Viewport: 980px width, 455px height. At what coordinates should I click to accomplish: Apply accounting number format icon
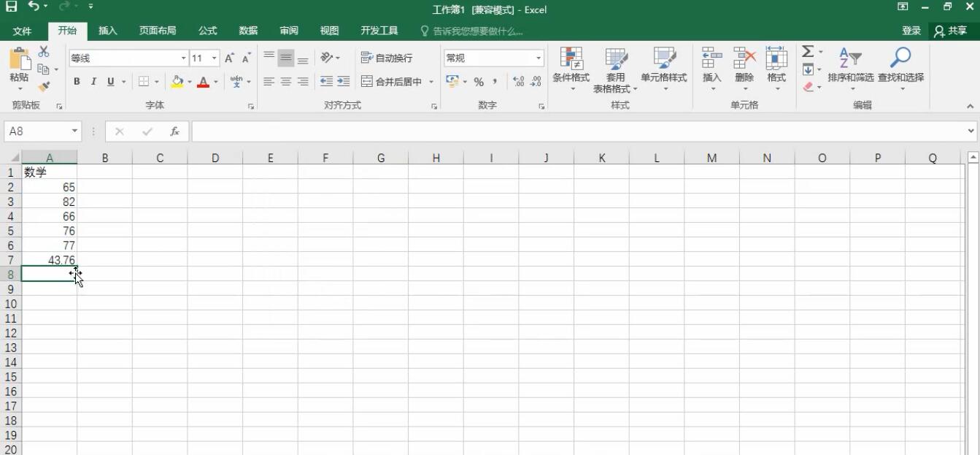coord(452,82)
